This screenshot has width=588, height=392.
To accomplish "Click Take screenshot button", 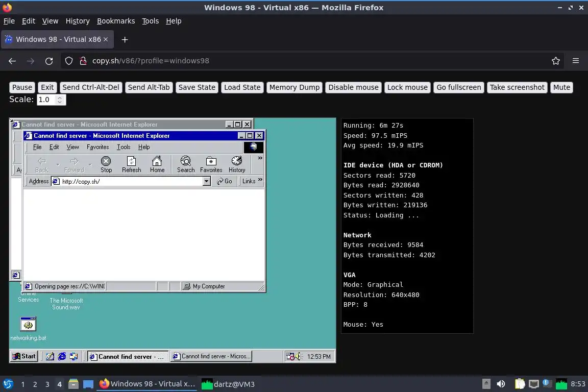I will click(x=517, y=87).
